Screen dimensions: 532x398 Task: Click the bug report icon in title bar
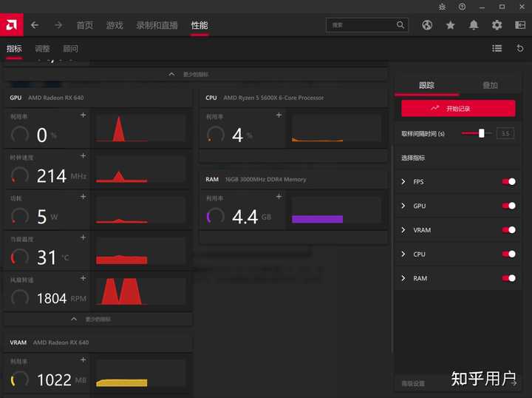(442, 7)
